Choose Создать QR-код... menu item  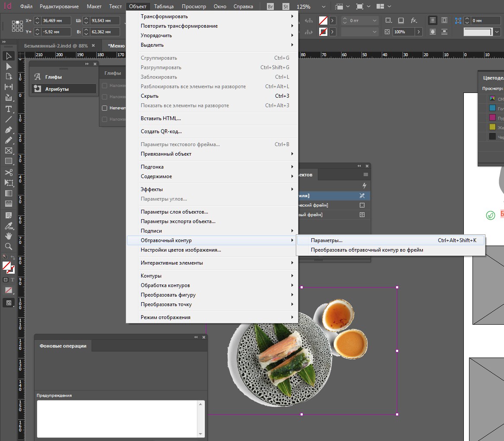[x=161, y=131]
